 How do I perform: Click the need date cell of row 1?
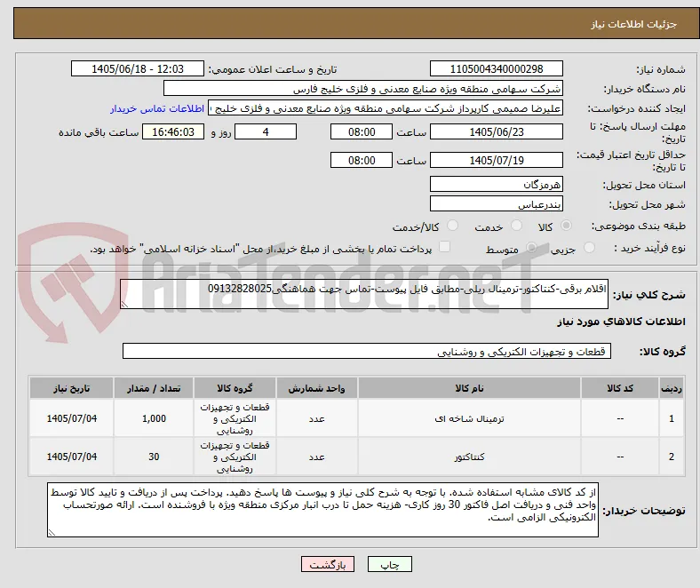pos(71,418)
